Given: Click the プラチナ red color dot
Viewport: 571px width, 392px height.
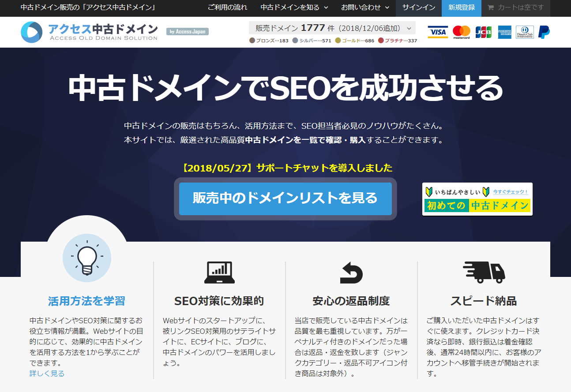Looking at the screenshot, I should click(x=381, y=41).
